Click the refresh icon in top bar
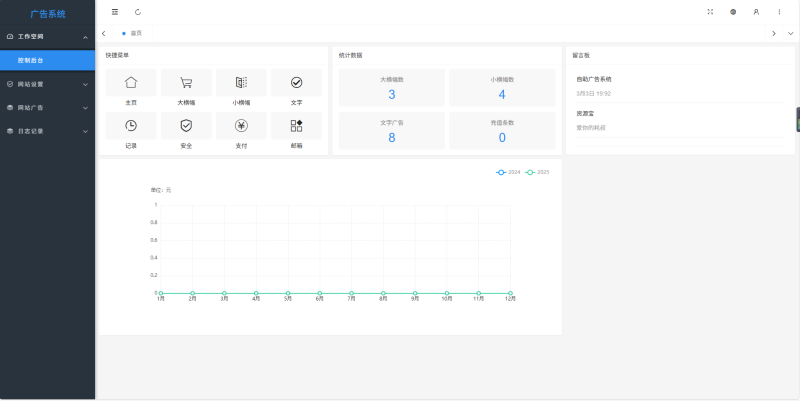Screen dimensions: 800x401 tap(138, 12)
